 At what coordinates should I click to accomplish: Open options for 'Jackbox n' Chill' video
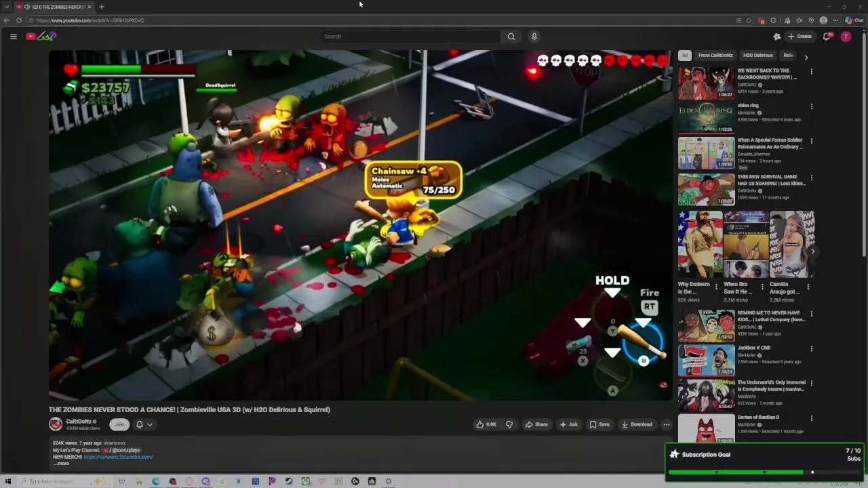tap(811, 348)
